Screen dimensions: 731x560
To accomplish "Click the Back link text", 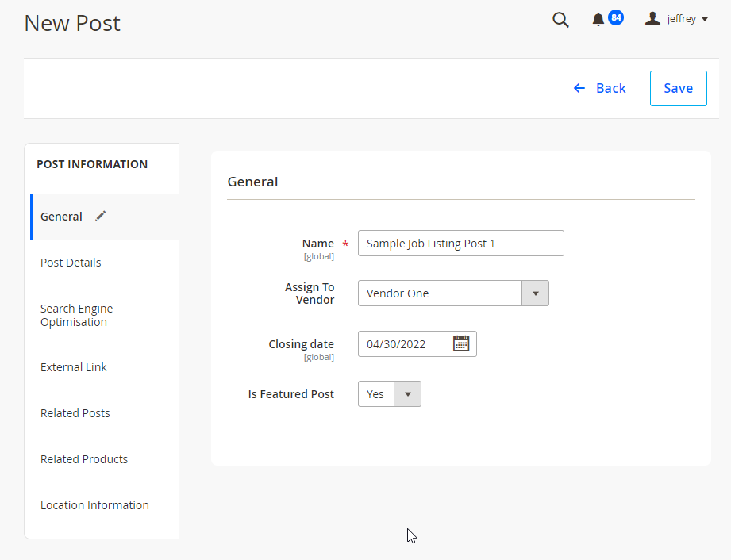I will point(610,88).
